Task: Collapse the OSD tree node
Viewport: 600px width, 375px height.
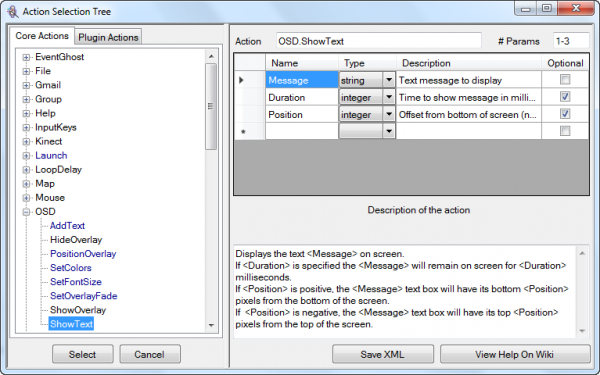Action: 26,212
